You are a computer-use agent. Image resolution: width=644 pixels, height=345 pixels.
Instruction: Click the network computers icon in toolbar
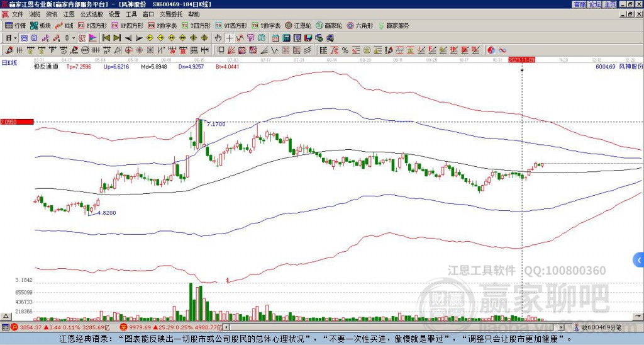(330, 38)
